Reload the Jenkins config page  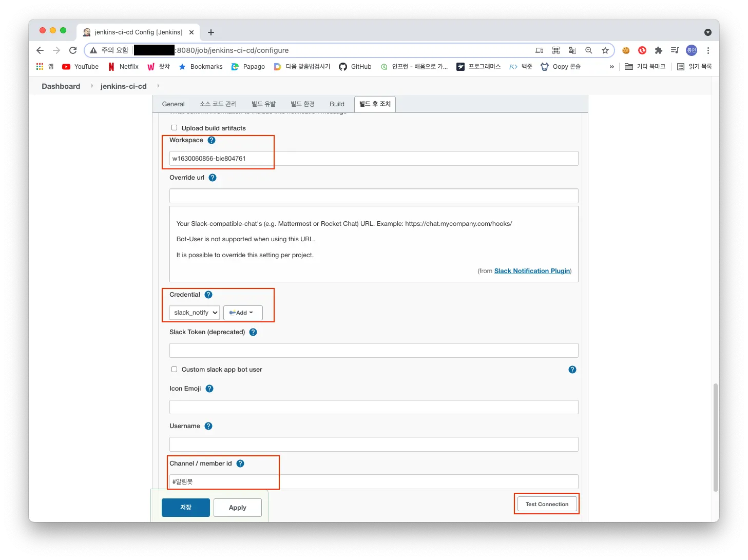click(73, 50)
